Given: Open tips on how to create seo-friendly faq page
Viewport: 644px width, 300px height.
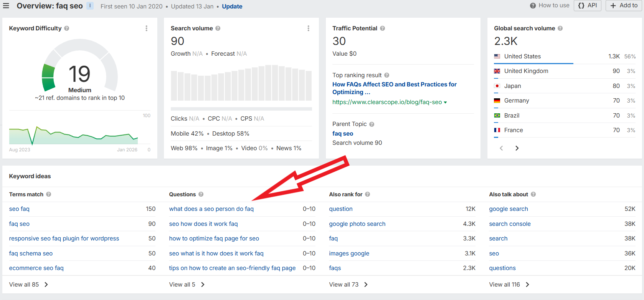Looking at the screenshot, I should point(232,268).
